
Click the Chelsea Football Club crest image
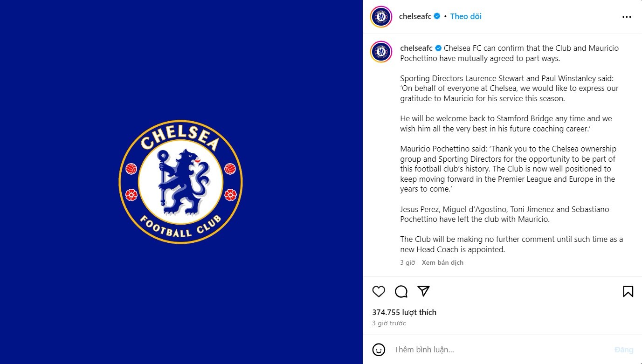181,182
